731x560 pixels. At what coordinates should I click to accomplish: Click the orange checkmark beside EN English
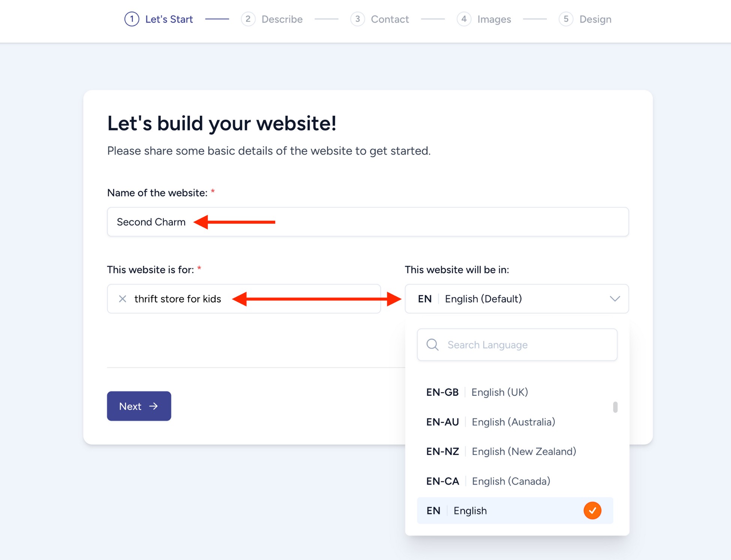[x=592, y=510]
